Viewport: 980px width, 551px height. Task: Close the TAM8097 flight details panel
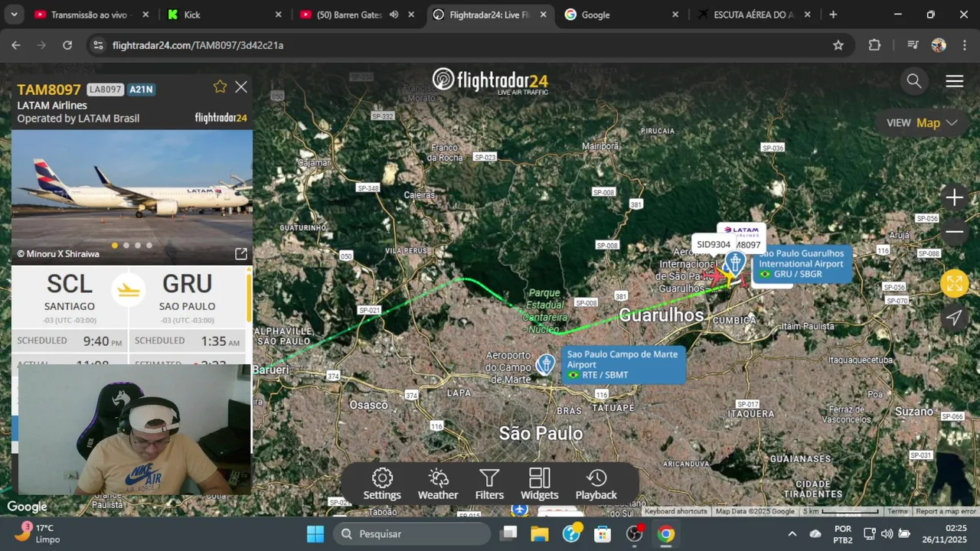coord(241,87)
